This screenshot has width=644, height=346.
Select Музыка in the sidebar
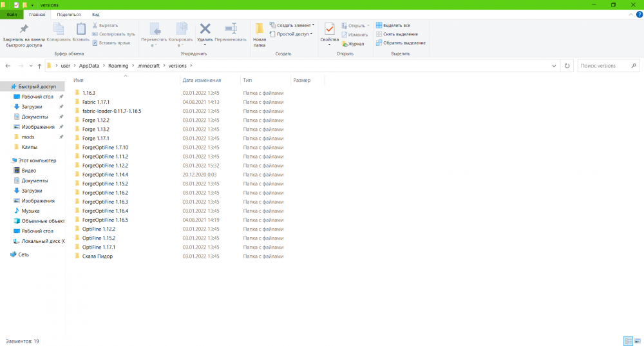point(32,211)
